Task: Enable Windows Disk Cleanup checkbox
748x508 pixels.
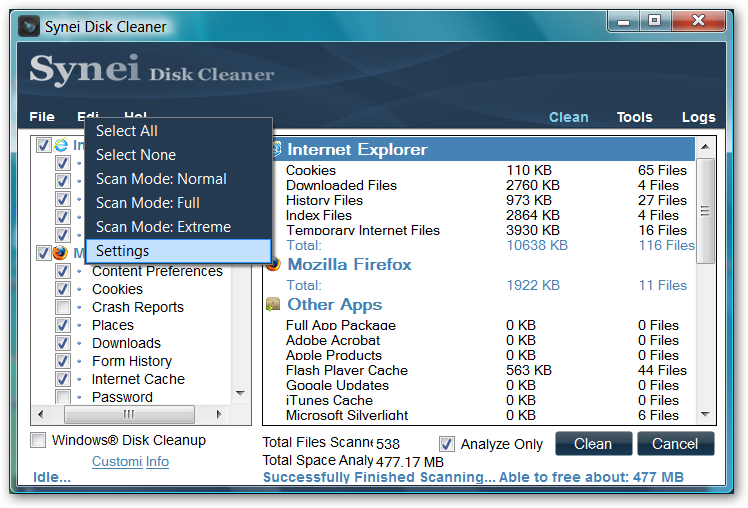Action: (38, 440)
